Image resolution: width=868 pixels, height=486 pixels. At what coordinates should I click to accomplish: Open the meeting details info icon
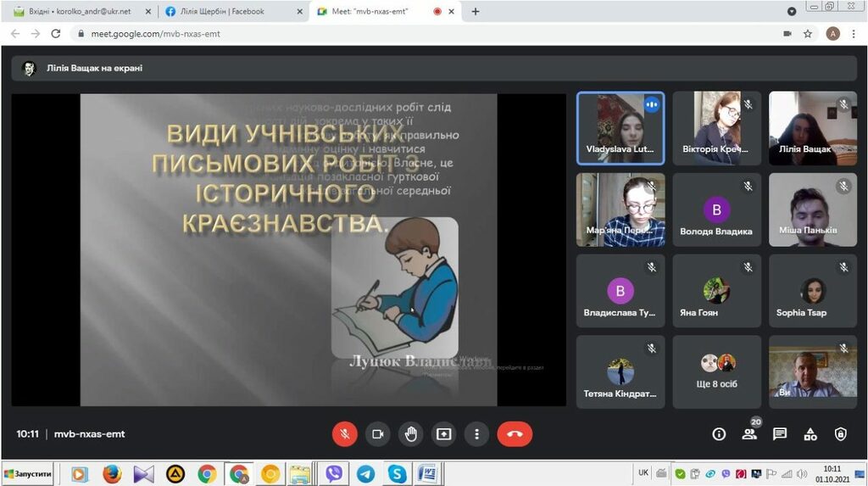(719, 434)
